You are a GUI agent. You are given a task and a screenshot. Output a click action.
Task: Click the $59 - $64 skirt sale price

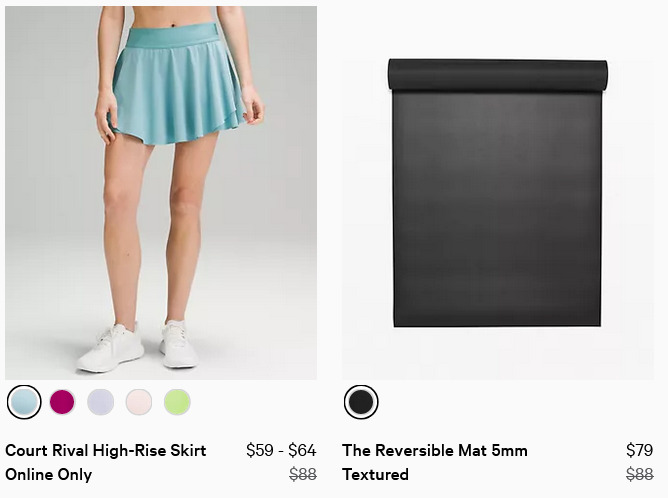pyautogui.click(x=281, y=450)
